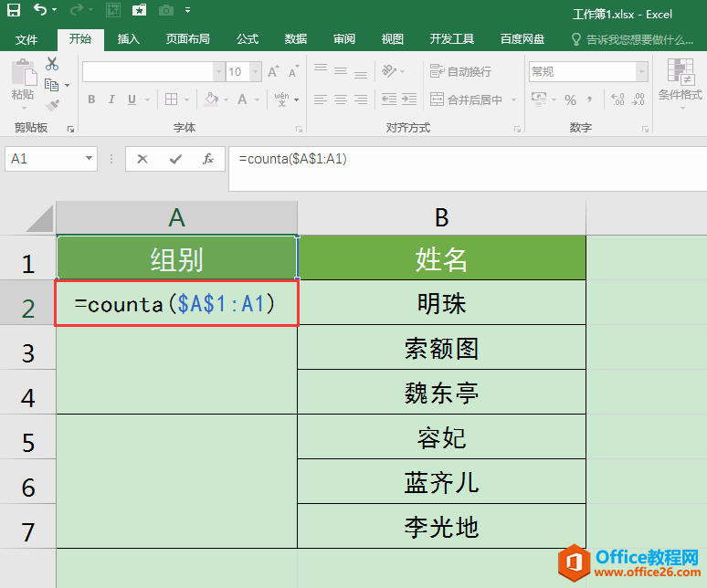Go to the 公式 tab
707x588 pixels.
tap(248, 39)
